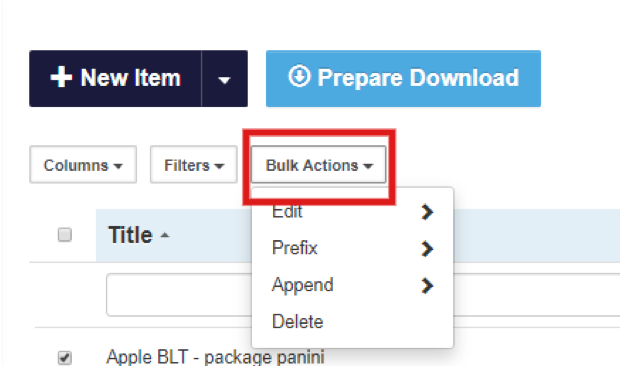
Task: Open the Filters dropdown
Action: (194, 164)
